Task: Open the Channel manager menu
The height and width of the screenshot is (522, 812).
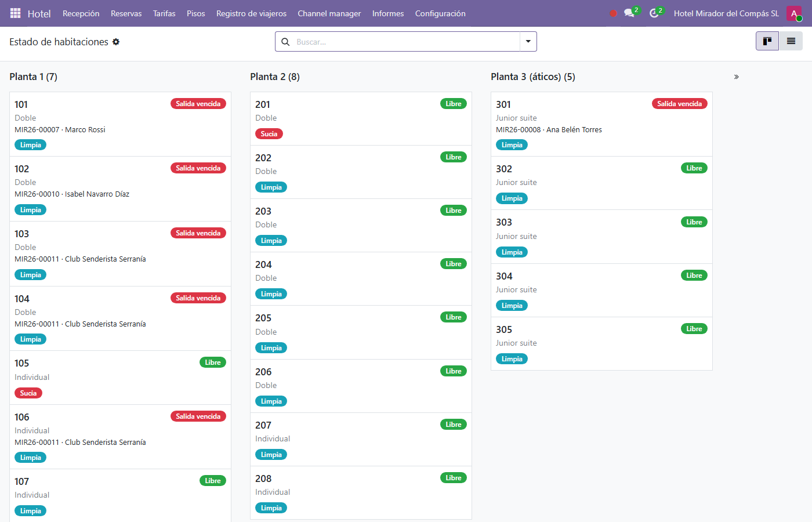Action: tap(329, 13)
